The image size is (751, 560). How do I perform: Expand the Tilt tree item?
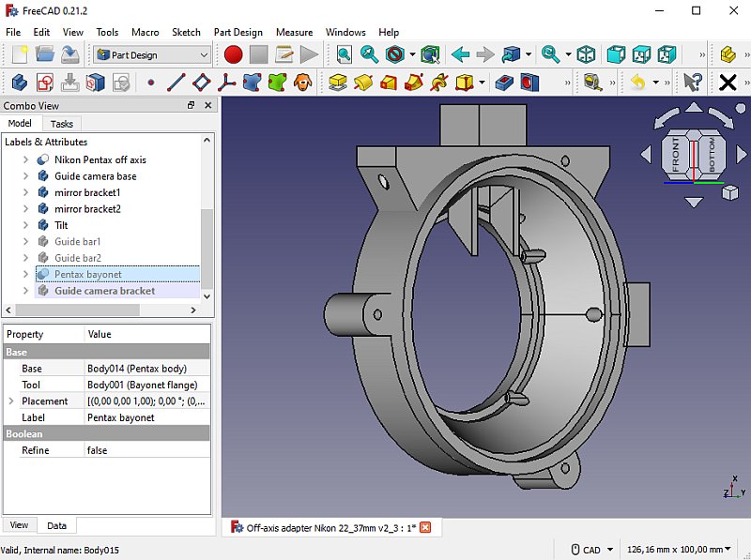[x=26, y=225]
